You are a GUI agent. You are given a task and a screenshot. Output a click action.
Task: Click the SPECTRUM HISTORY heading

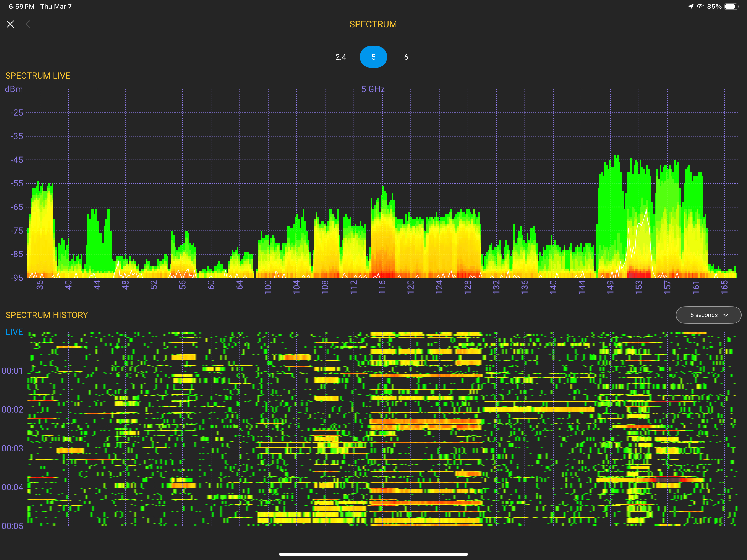46,315
